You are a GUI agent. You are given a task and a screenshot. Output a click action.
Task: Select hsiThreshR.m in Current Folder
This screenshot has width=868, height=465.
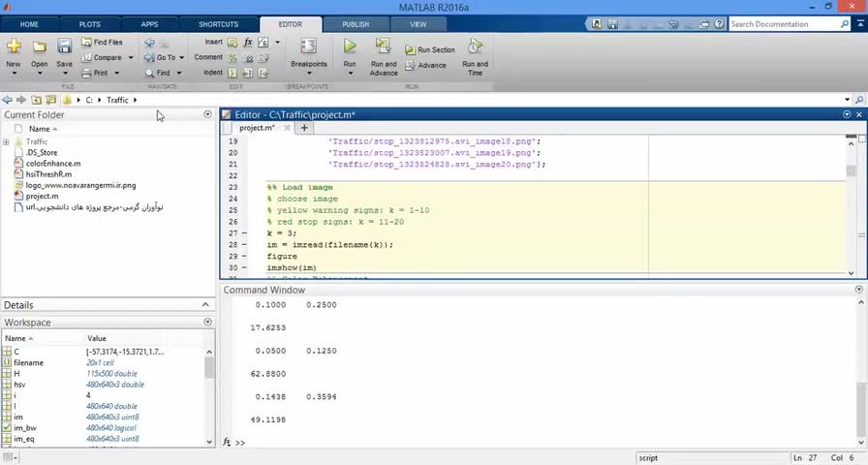click(48, 174)
